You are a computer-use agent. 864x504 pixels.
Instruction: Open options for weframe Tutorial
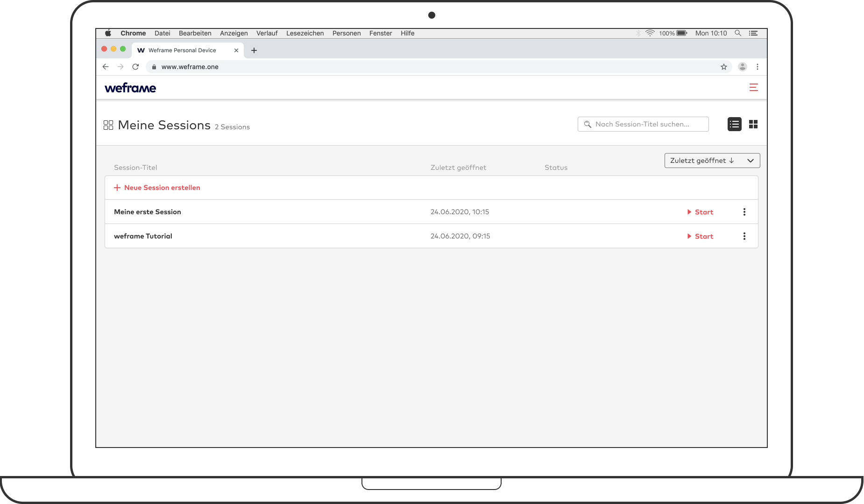744,236
